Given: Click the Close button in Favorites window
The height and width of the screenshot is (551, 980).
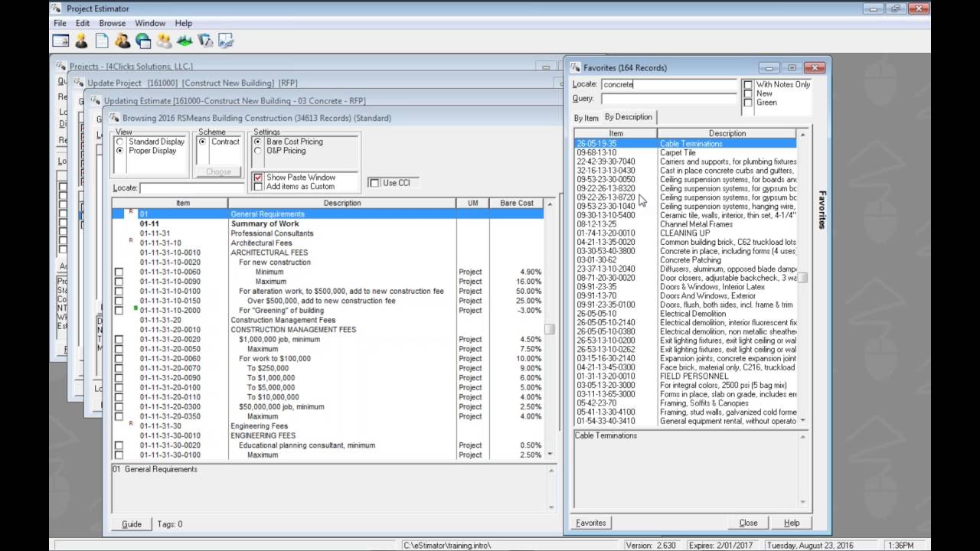Looking at the screenshot, I should [x=748, y=523].
